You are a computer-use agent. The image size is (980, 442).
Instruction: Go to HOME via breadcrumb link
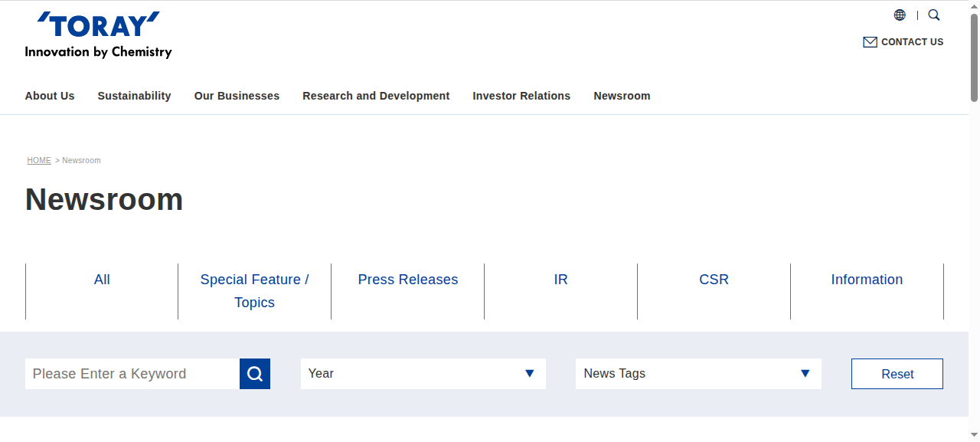39,161
